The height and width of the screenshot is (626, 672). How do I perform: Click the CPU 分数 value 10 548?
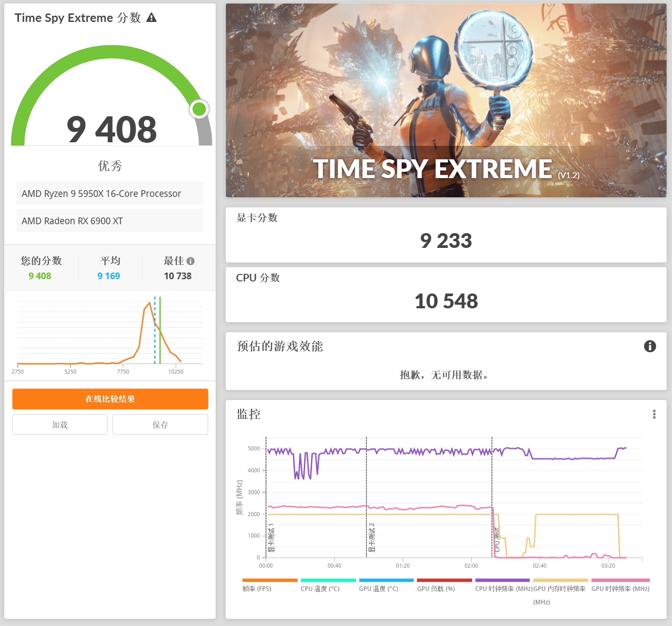click(x=446, y=301)
